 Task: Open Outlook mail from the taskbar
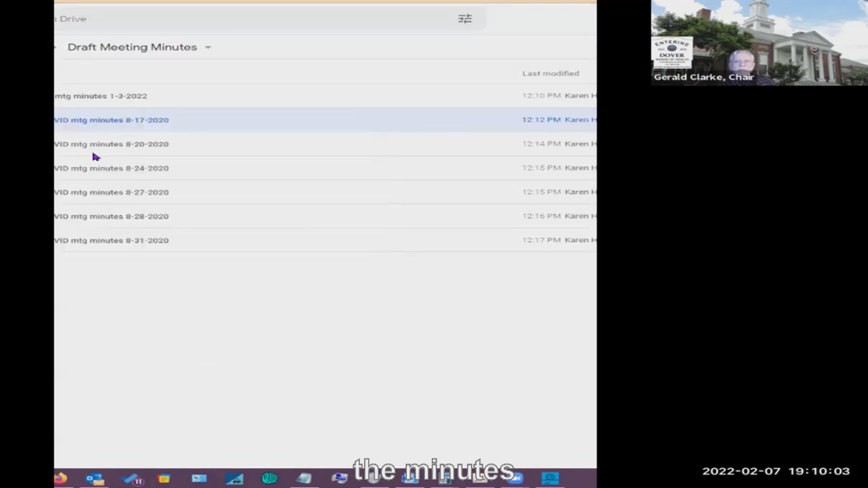pyautogui.click(x=95, y=479)
